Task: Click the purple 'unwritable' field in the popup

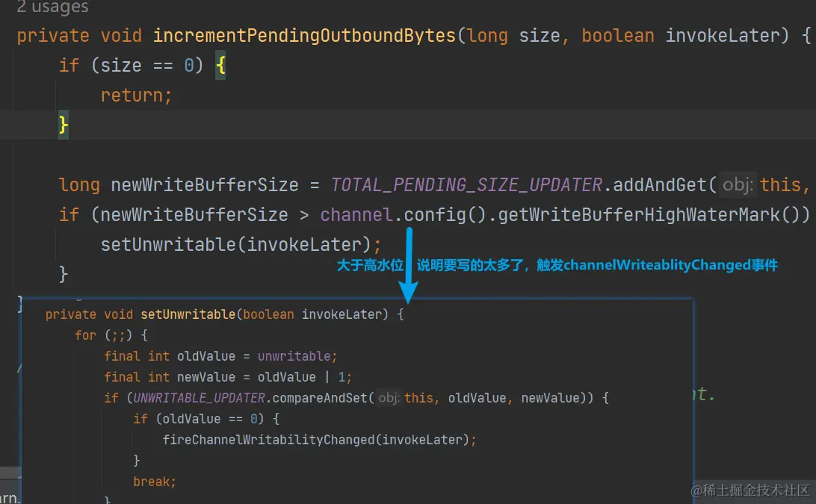Action: coord(294,356)
